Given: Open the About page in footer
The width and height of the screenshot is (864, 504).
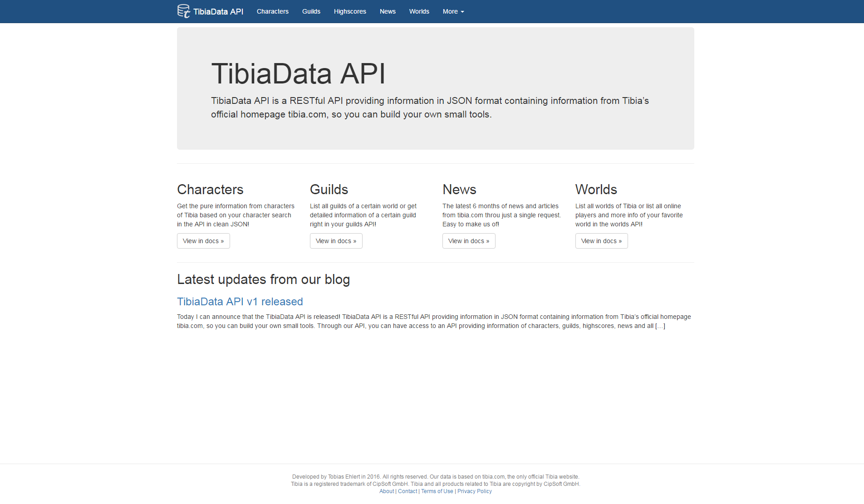Looking at the screenshot, I should point(386,491).
